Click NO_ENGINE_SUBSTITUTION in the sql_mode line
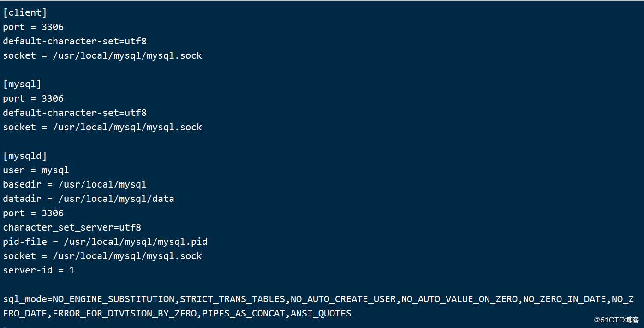This screenshot has height=328, width=644. pyautogui.click(x=113, y=299)
